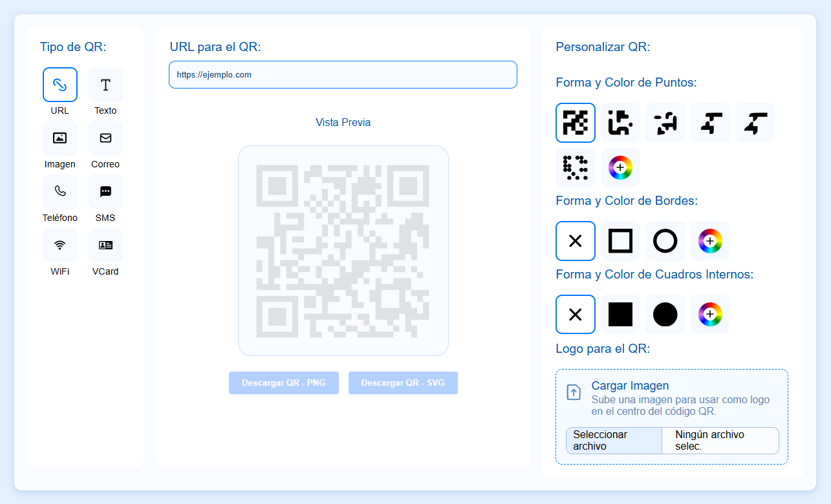Select the Teléfono QR type
This screenshot has height=504, width=831.
click(59, 192)
